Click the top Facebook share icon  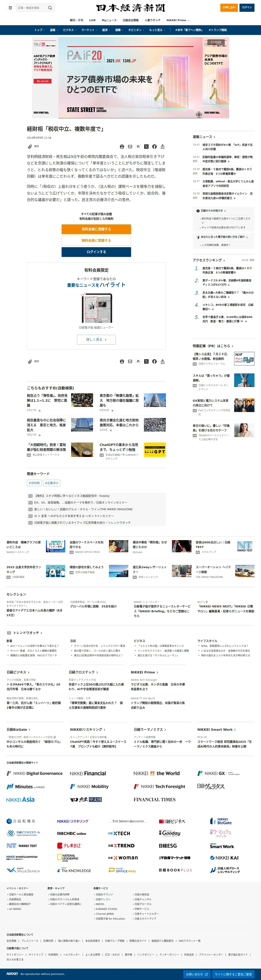coord(154,147)
